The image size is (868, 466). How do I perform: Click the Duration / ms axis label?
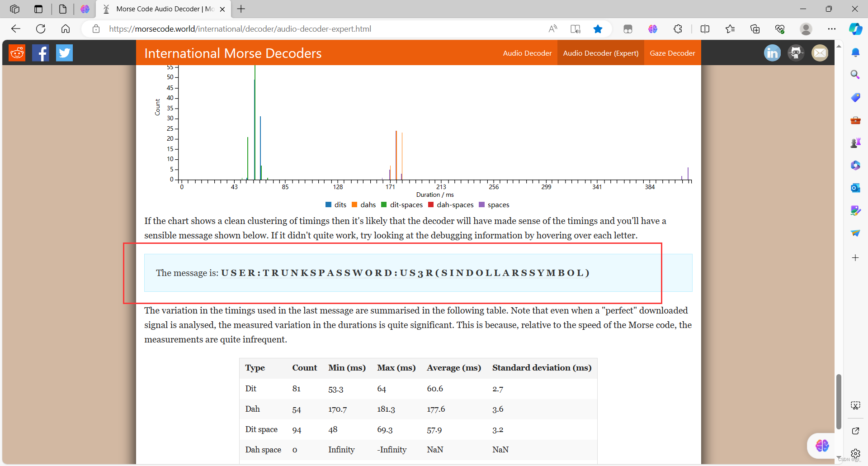(435, 195)
